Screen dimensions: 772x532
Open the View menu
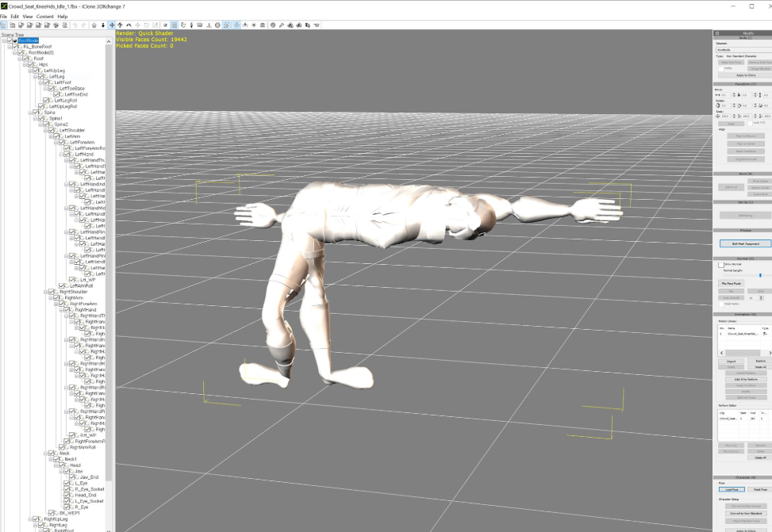(28, 16)
